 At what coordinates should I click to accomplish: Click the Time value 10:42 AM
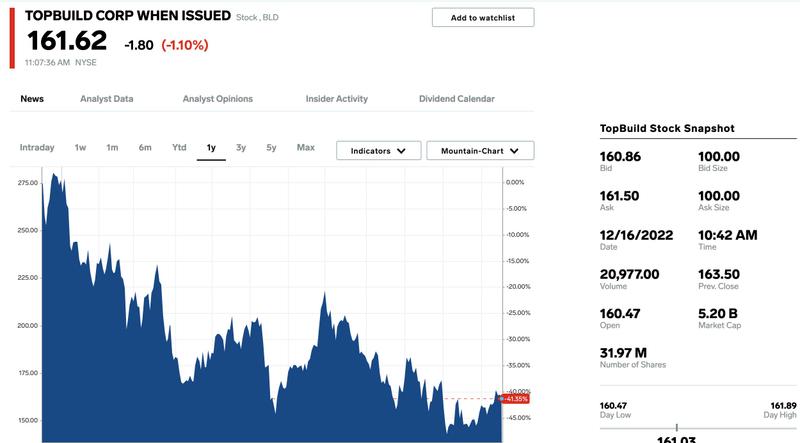pyautogui.click(x=728, y=235)
